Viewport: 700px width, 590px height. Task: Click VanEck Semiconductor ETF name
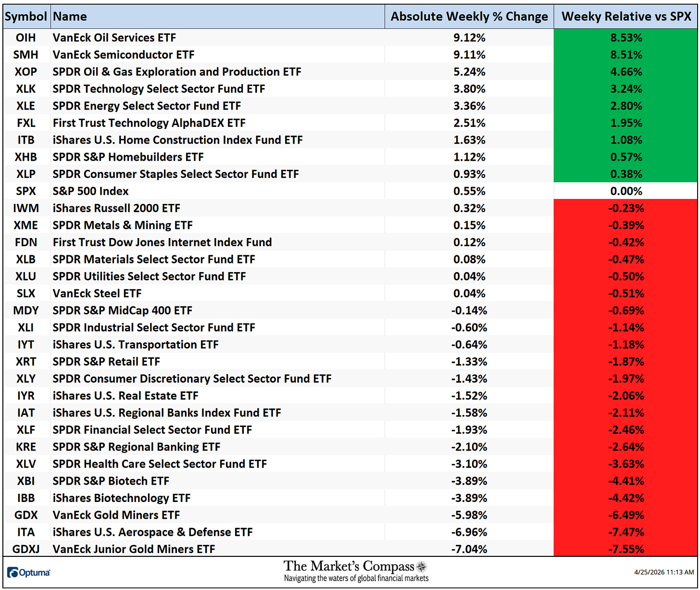[124, 55]
